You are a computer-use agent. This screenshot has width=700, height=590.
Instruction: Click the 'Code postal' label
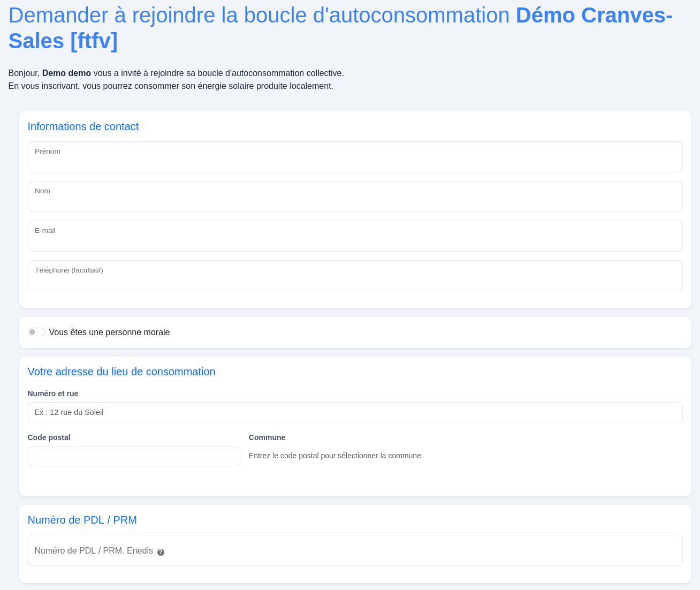(49, 437)
